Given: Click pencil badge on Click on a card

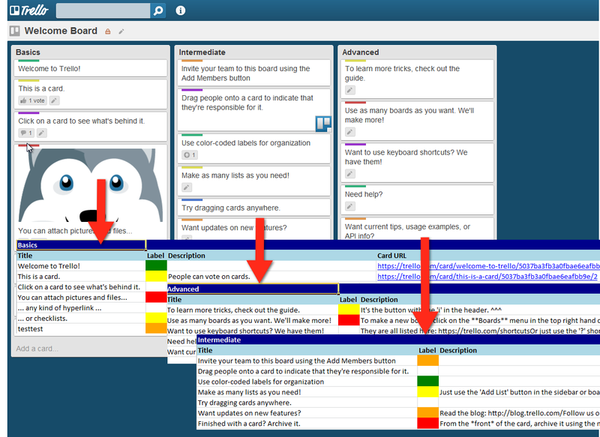Looking at the screenshot, I should (42, 133).
